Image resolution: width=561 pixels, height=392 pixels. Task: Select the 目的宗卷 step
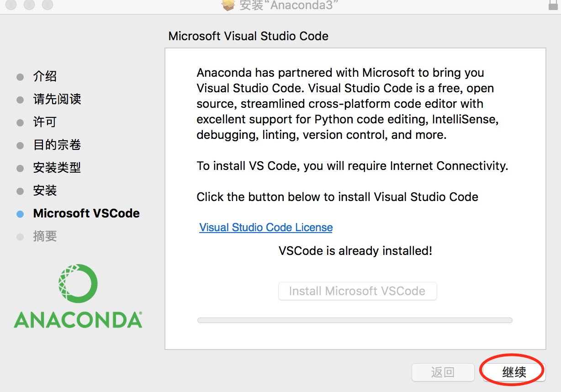click(x=57, y=145)
